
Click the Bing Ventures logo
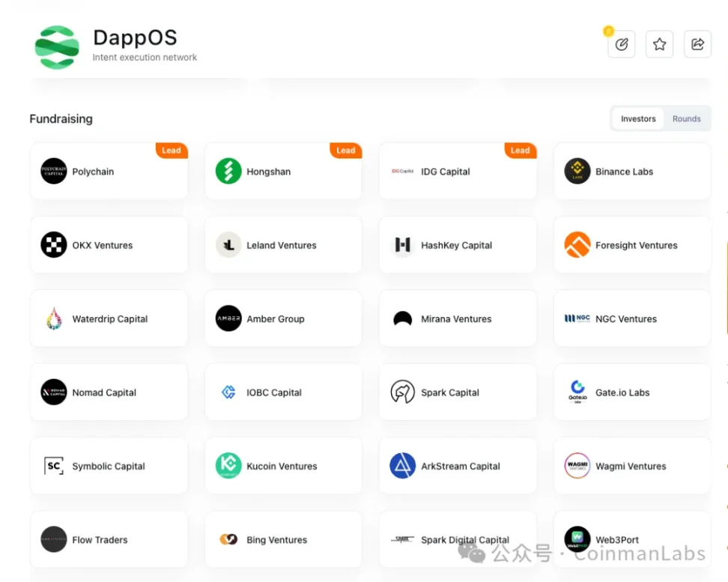[x=228, y=539]
